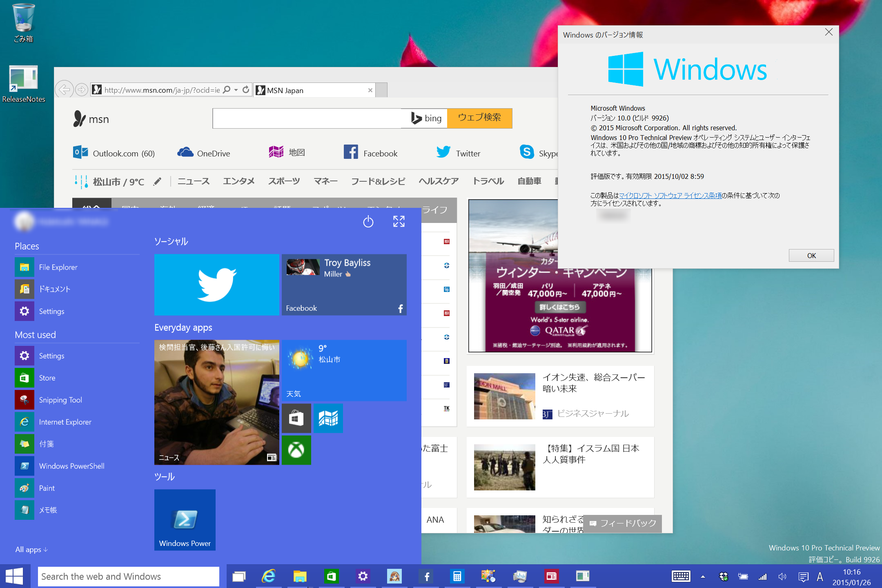Open the Maps tile beside Store
The image size is (882, 588).
(x=328, y=418)
